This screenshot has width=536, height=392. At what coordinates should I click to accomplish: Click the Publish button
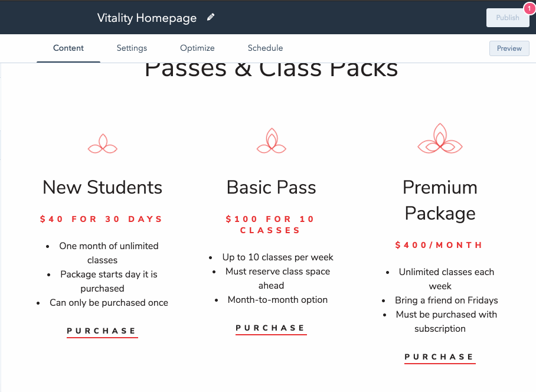pos(508,18)
